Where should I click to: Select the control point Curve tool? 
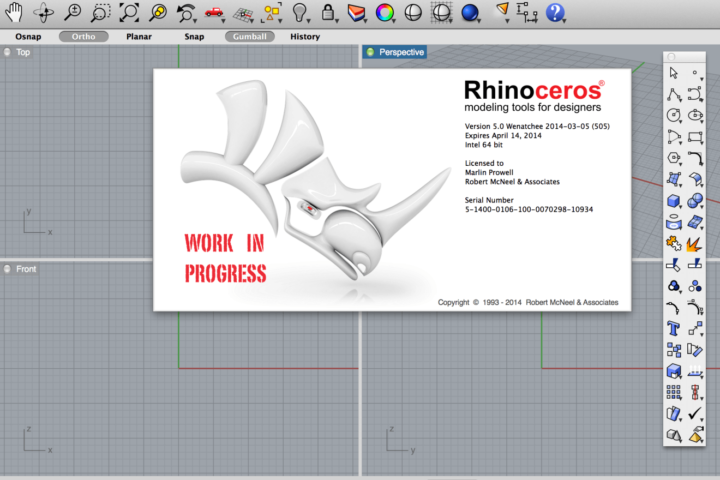tap(695, 95)
